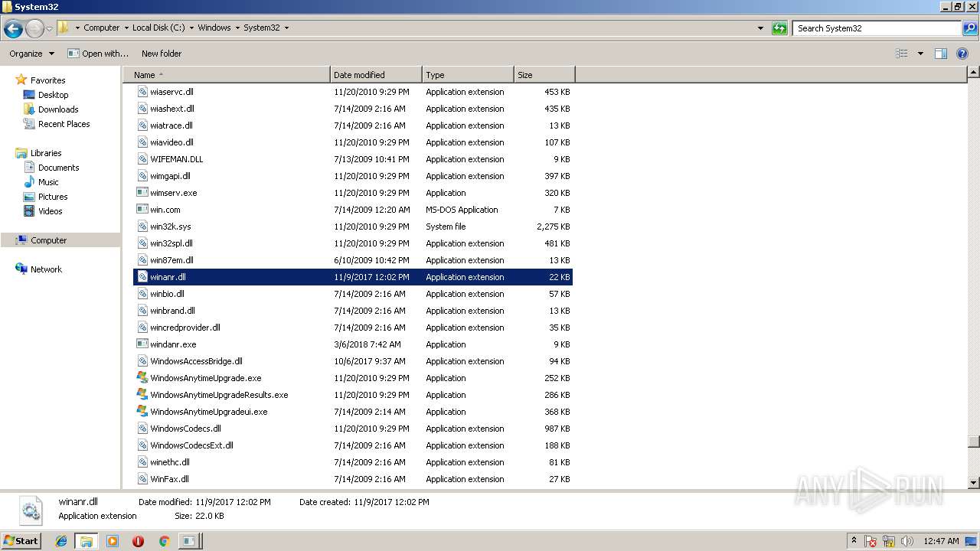Expand the System32 breadcrumb arrow

tap(286, 28)
